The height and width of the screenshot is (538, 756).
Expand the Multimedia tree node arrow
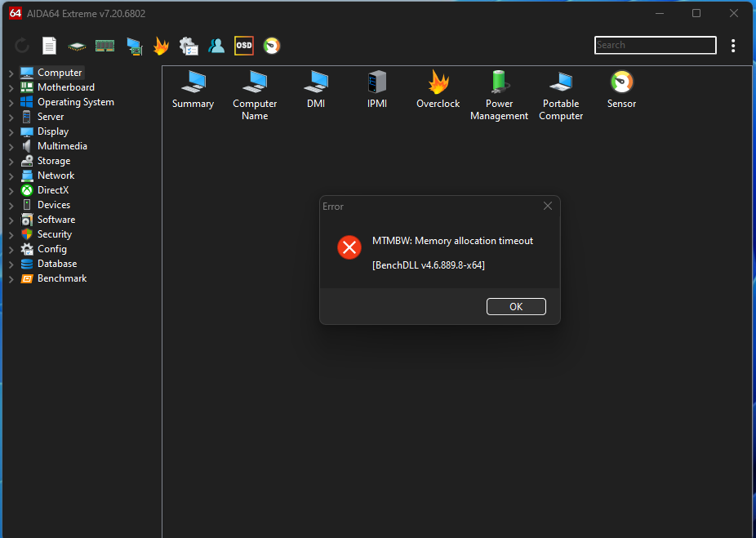click(x=11, y=147)
